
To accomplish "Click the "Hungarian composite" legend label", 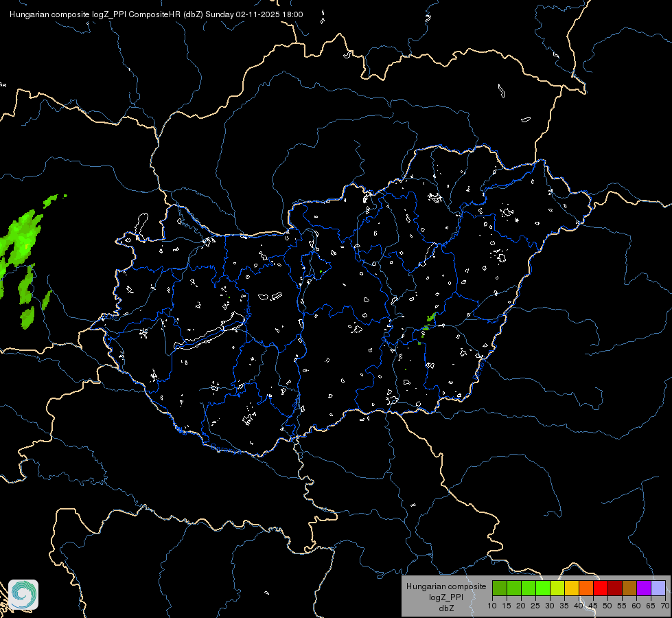I will coord(446,586).
